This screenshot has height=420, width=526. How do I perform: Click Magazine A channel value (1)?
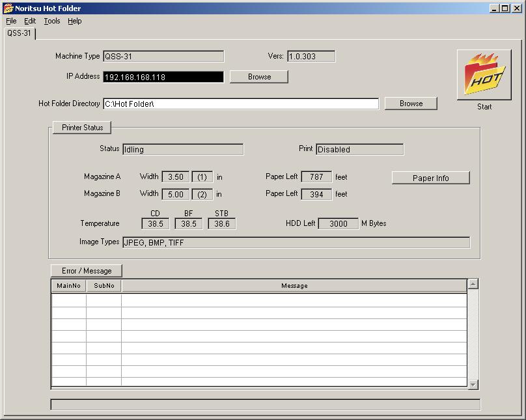pyautogui.click(x=202, y=176)
